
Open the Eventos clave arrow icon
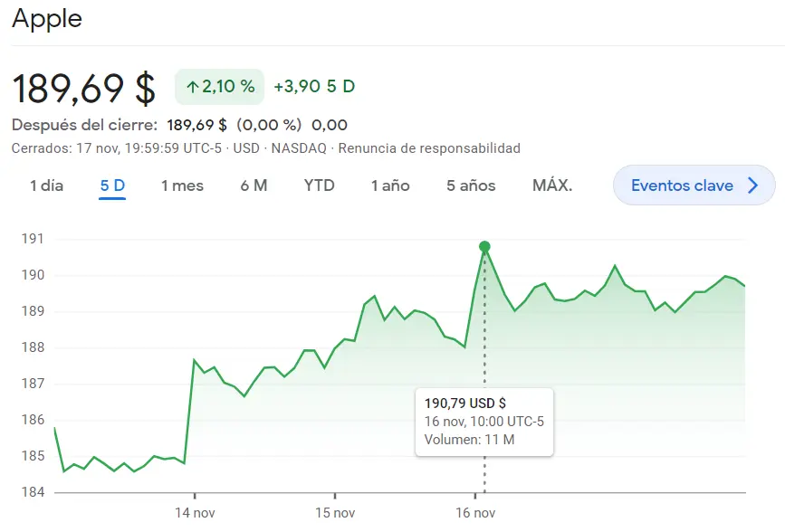coord(752,184)
